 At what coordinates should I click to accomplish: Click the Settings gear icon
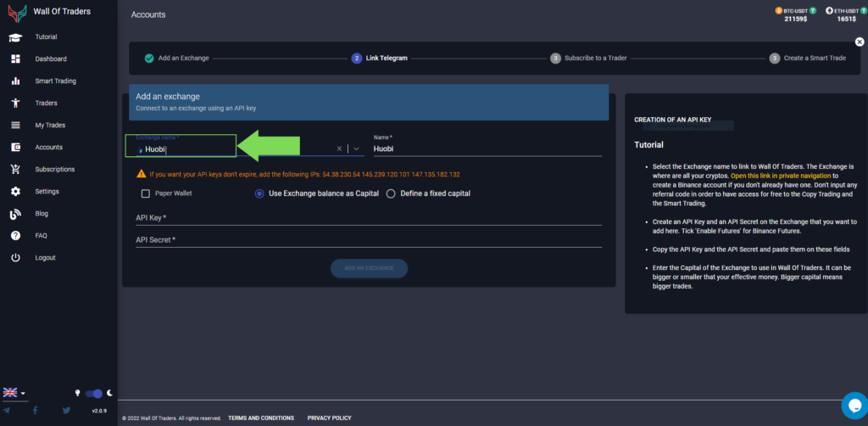15,192
